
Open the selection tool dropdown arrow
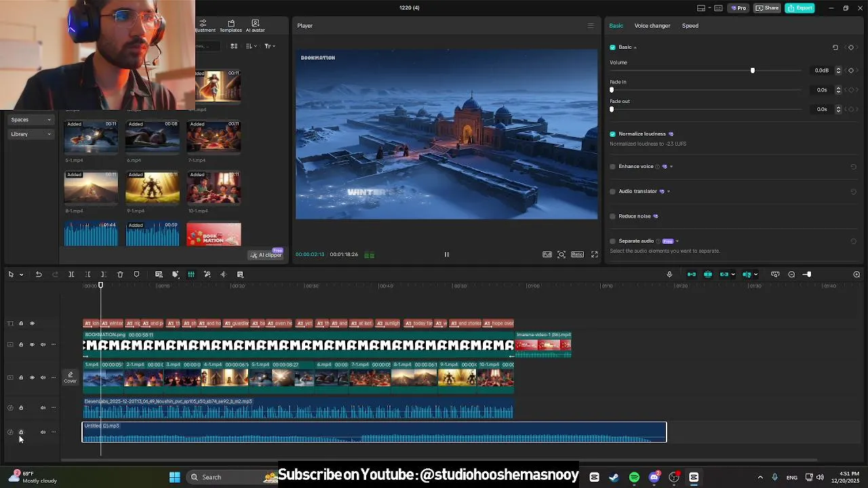click(21, 274)
